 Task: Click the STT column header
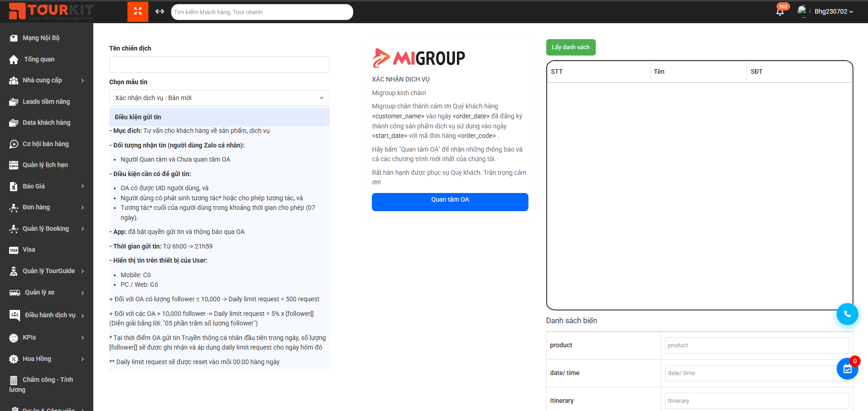coord(599,71)
